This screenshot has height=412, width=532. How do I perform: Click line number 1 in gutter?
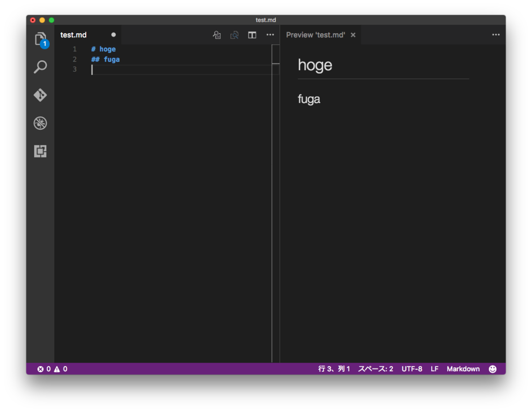point(75,49)
